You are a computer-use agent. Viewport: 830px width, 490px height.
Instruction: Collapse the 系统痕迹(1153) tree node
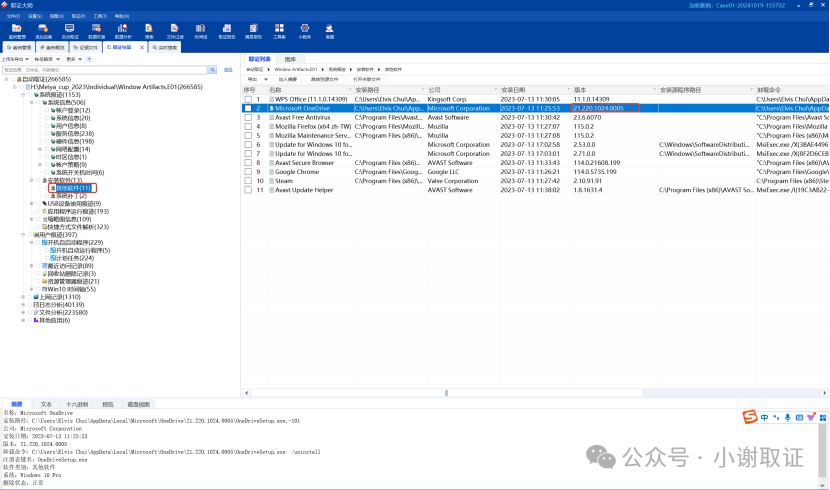click(23, 95)
